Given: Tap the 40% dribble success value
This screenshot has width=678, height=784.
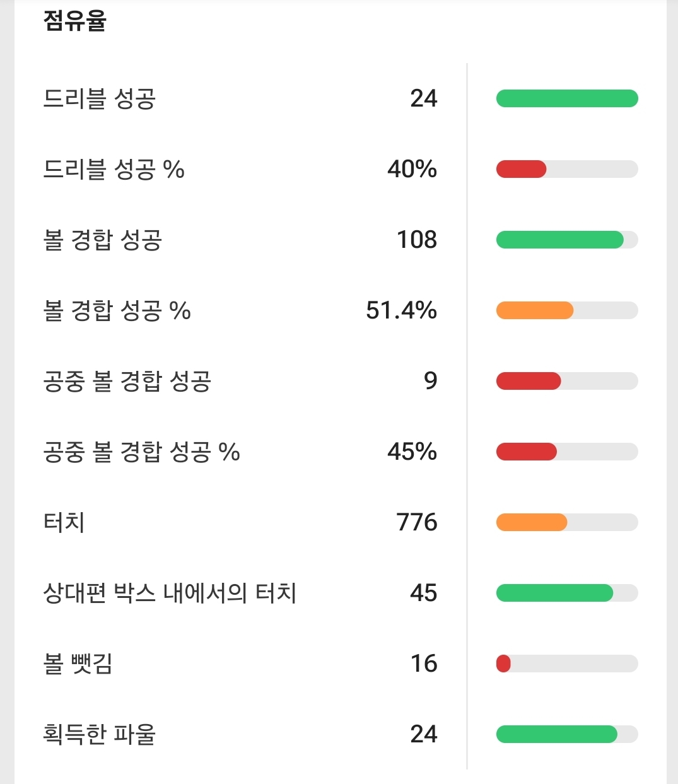Looking at the screenshot, I should tap(412, 169).
